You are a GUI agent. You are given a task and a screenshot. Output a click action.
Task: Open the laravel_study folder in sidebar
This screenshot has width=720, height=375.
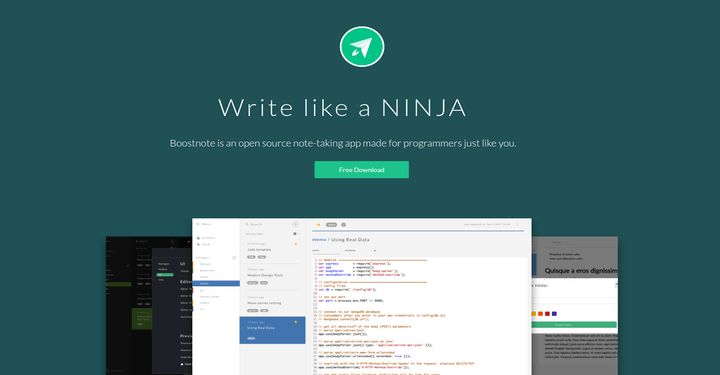(209, 297)
